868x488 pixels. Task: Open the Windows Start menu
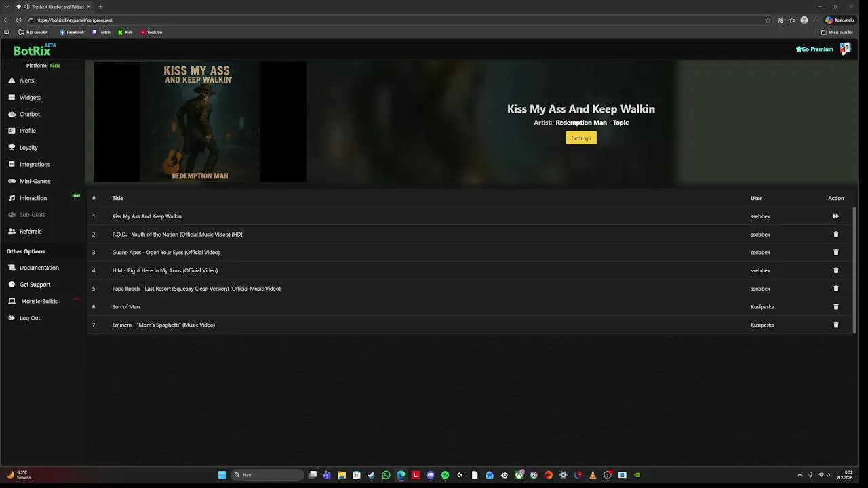pos(222,475)
